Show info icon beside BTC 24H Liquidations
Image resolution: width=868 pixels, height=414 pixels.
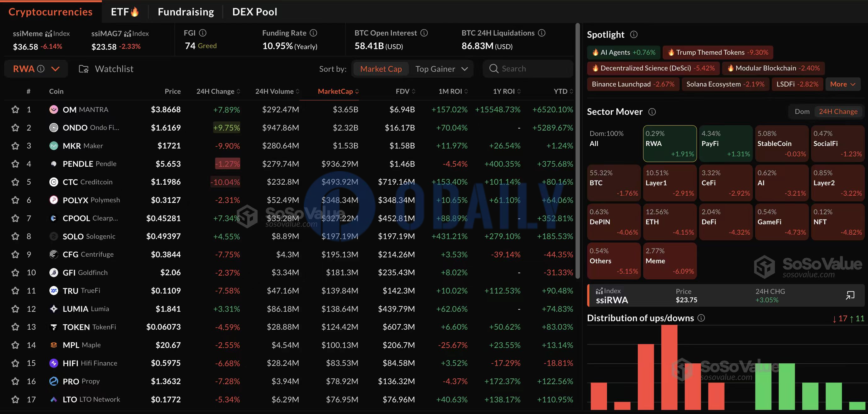coord(542,33)
